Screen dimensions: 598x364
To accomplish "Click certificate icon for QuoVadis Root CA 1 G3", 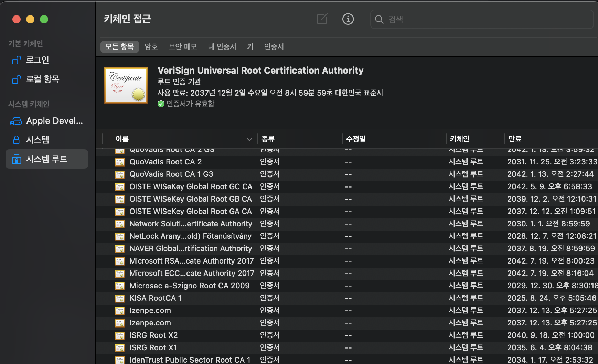I will pyautogui.click(x=120, y=174).
